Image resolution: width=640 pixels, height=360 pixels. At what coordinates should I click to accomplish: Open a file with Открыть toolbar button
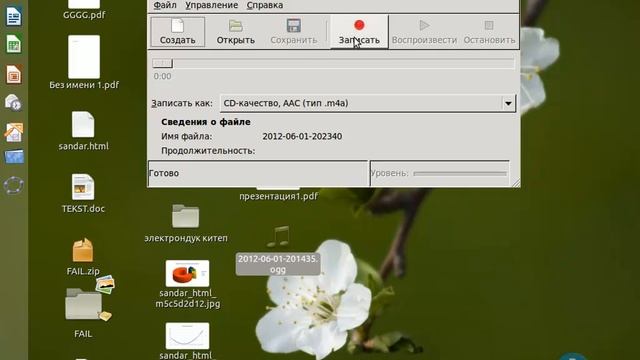pyautogui.click(x=236, y=32)
